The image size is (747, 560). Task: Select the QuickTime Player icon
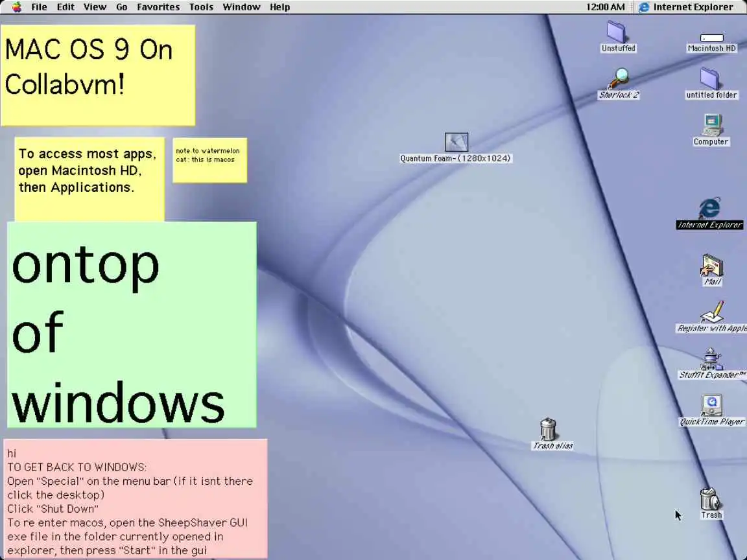pos(712,405)
